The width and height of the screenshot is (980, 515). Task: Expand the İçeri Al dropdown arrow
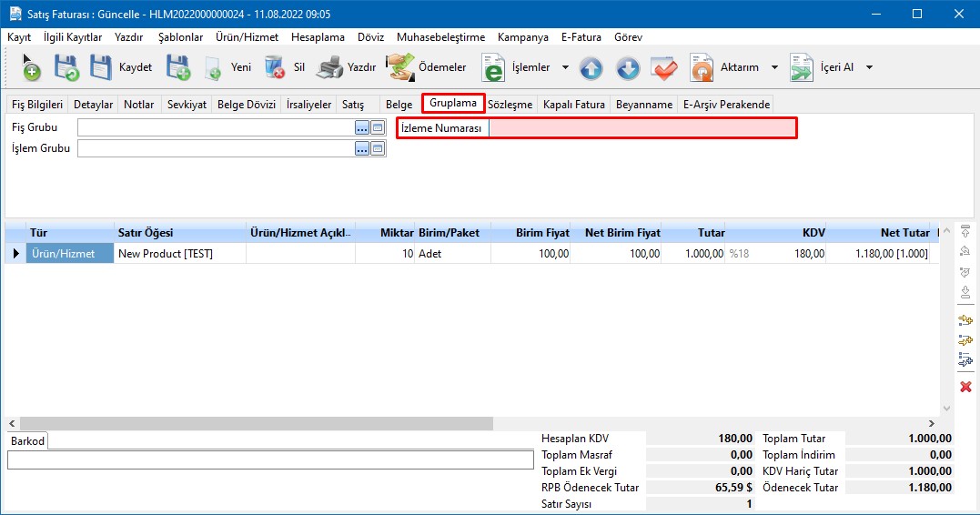[869, 67]
